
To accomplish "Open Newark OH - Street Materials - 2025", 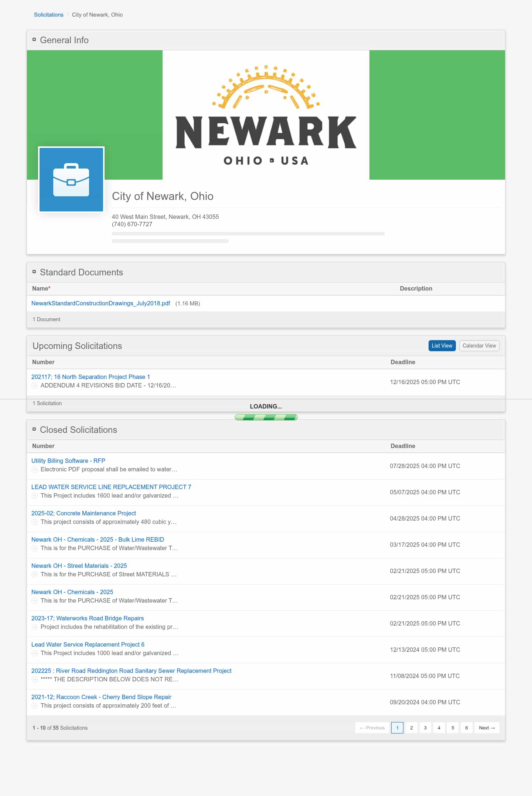I will (x=79, y=566).
